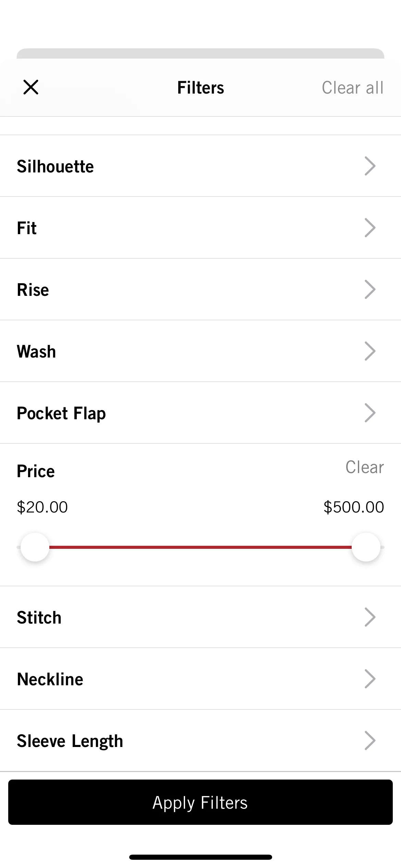Apply Filters with the black button
Screen dimensions: 401x868
tap(200, 802)
